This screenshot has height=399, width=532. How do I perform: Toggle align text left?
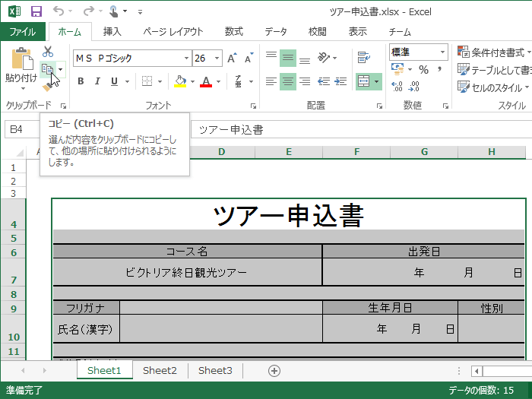click(x=271, y=81)
